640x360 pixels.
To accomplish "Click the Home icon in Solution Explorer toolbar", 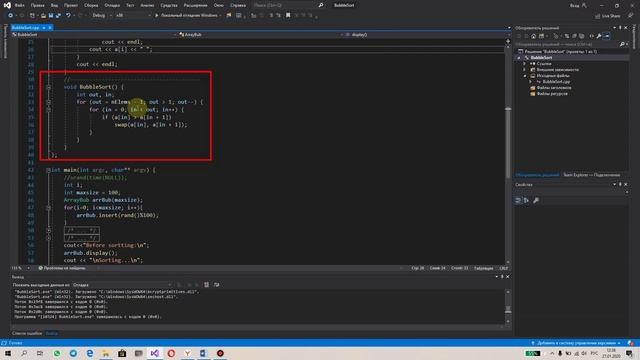I will coord(533,36).
